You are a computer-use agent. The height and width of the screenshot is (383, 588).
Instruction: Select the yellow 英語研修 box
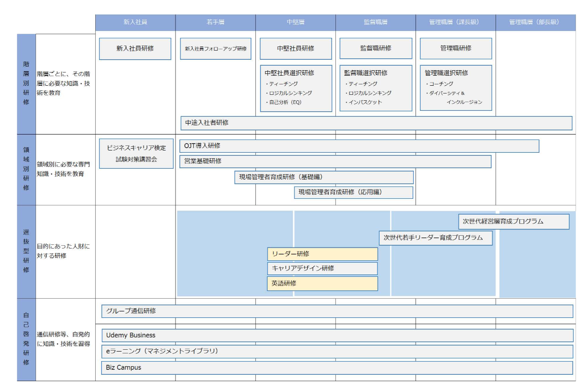point(322,284)
